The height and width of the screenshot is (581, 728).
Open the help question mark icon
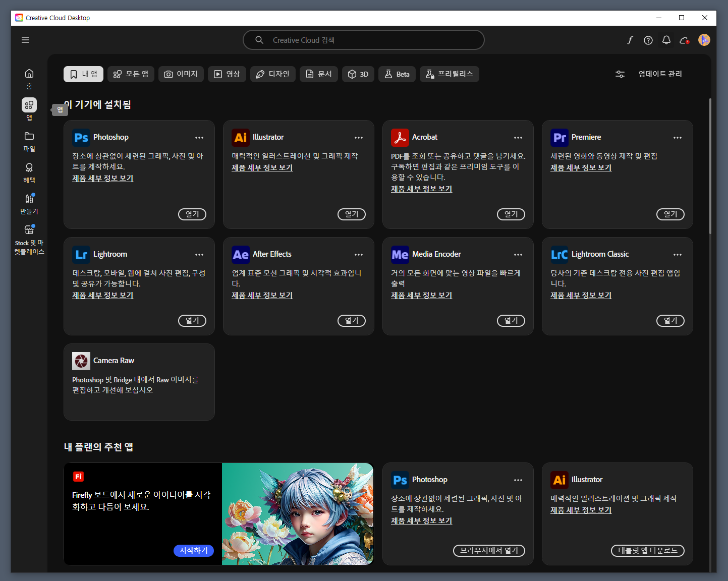(648, 40)
